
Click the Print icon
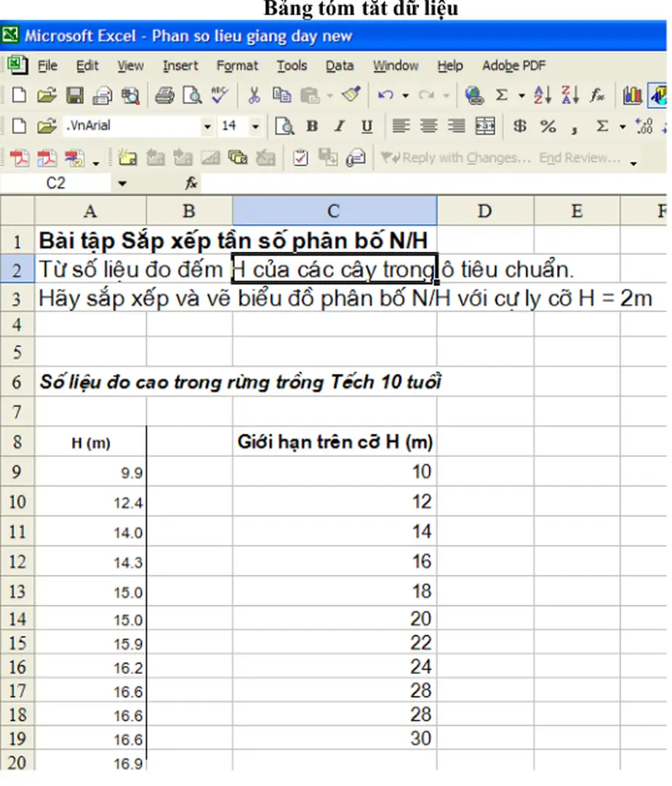[165, 95]
